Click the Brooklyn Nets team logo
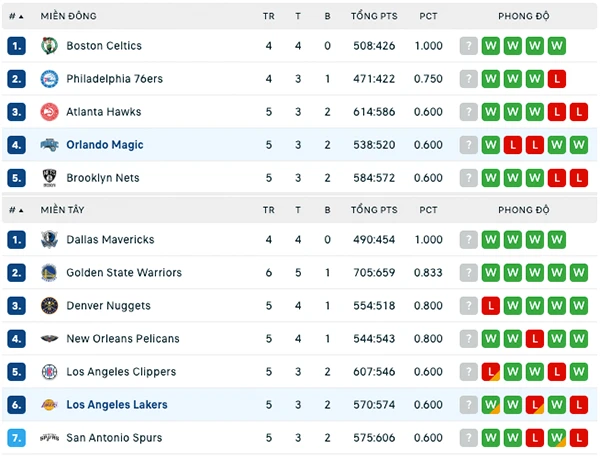This screenshot has height=461, width=600. click(x=49, y=178)
